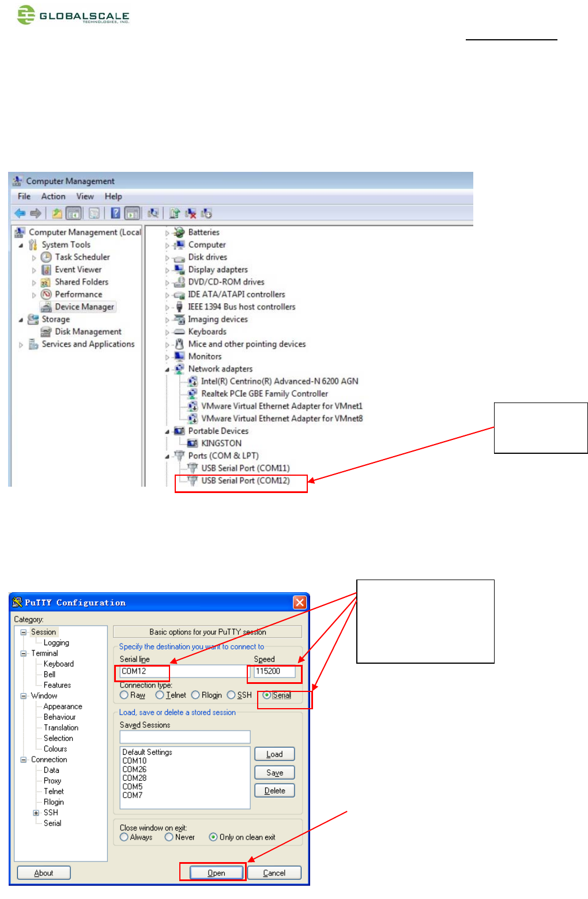Select the Telnet connection type radio button
This screenshot has height=899, width=588.
pos(160,695)
